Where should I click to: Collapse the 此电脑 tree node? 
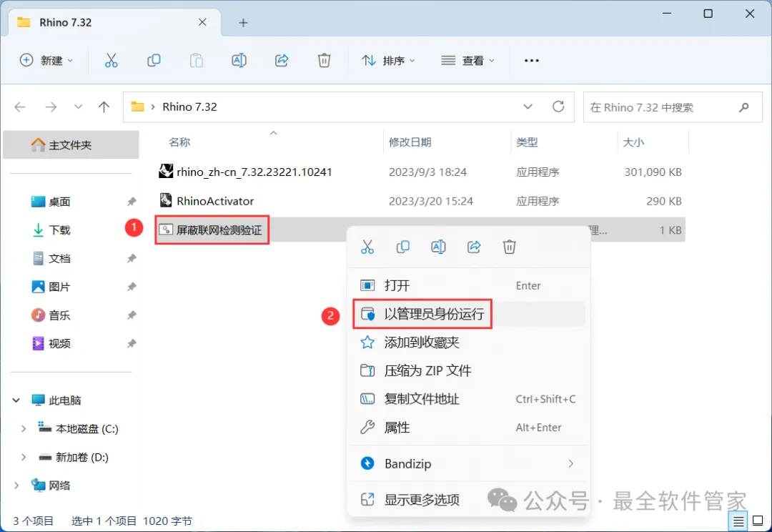click(x=16, y=400)
